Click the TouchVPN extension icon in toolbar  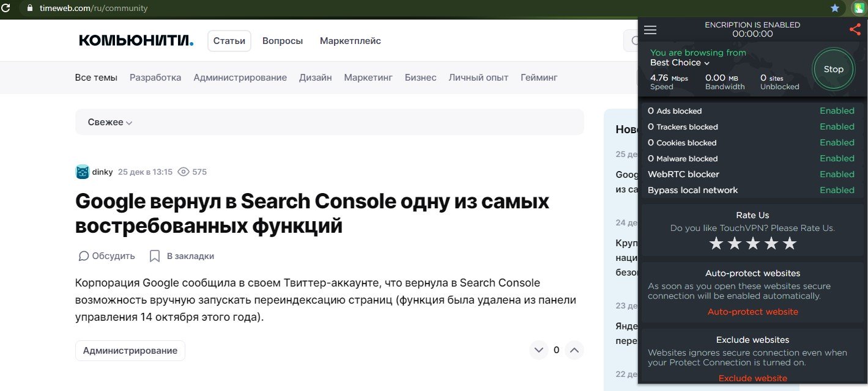859,9
